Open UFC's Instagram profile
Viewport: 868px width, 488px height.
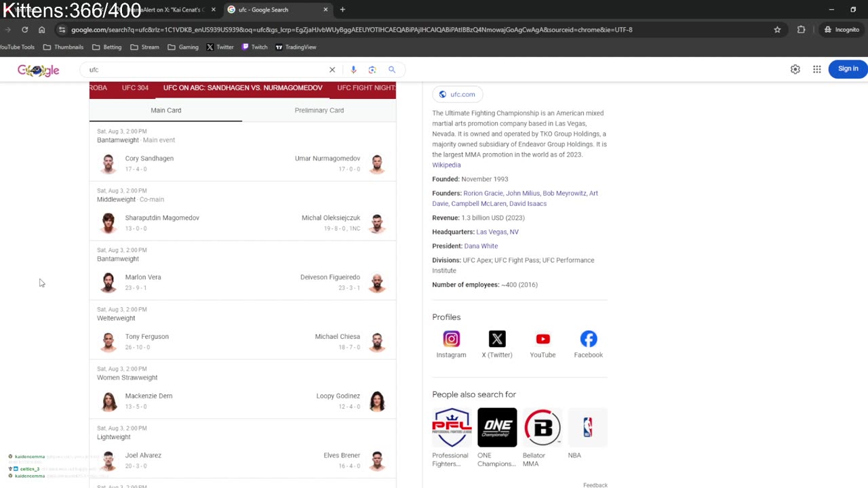click(451, 344)
